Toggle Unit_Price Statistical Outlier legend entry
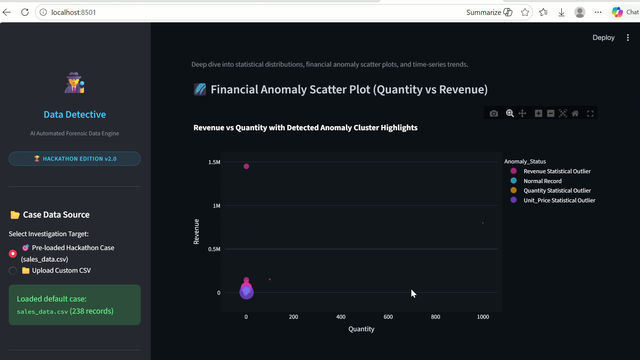This screenshot has height=360, width=640. 553,200
